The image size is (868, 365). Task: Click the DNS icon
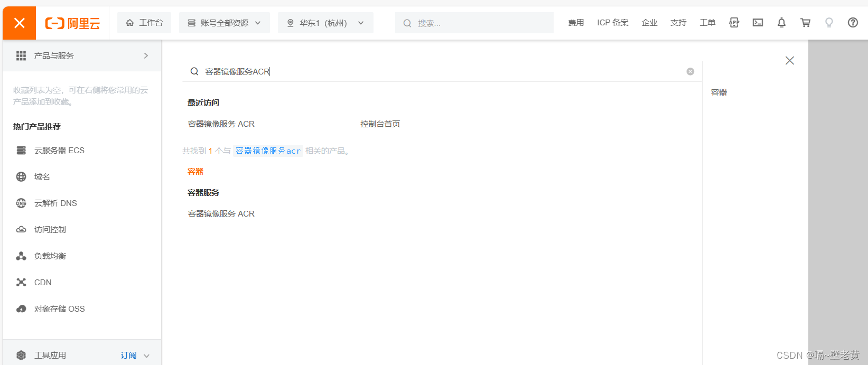click(x=21, y=203)
